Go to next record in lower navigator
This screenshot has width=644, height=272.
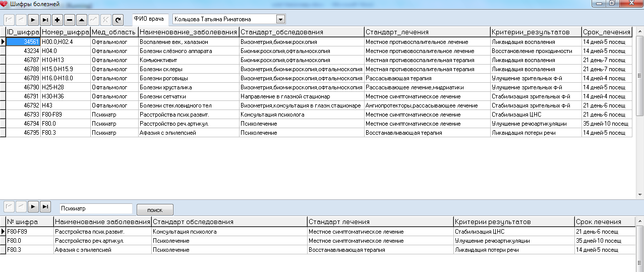pyautogui.click(x=33, y=206)
